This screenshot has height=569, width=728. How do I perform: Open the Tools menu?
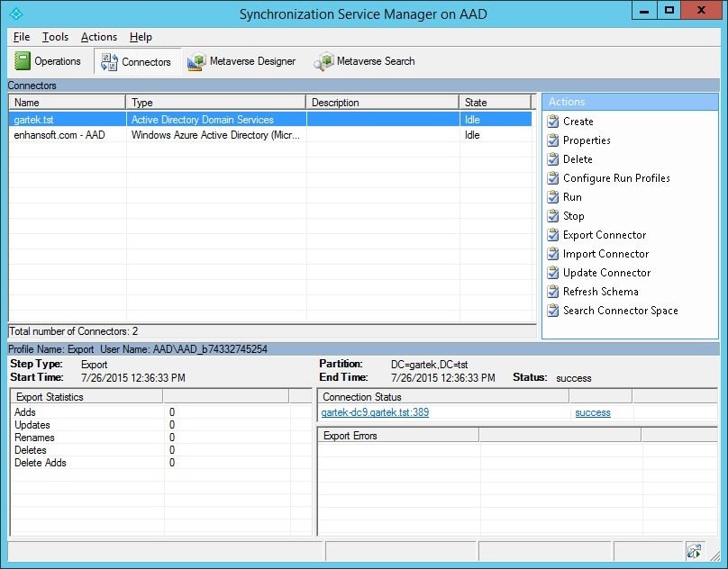(55, 37)
